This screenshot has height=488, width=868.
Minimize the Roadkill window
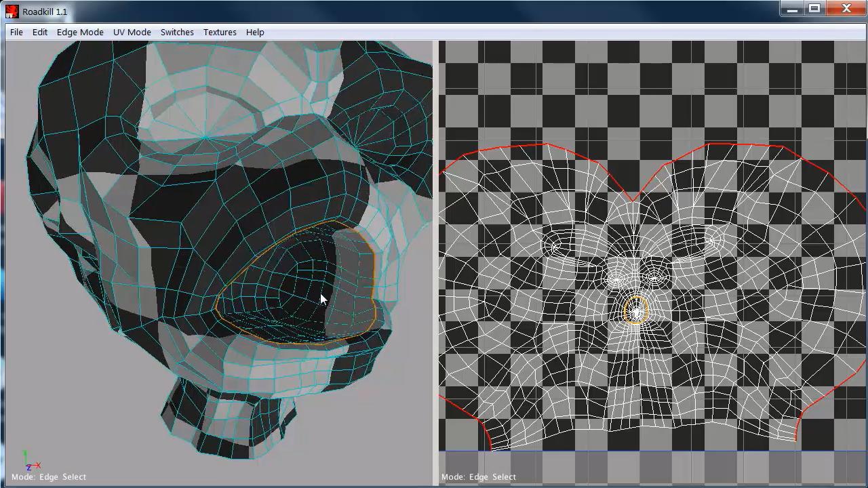click(x=792, y=9)
